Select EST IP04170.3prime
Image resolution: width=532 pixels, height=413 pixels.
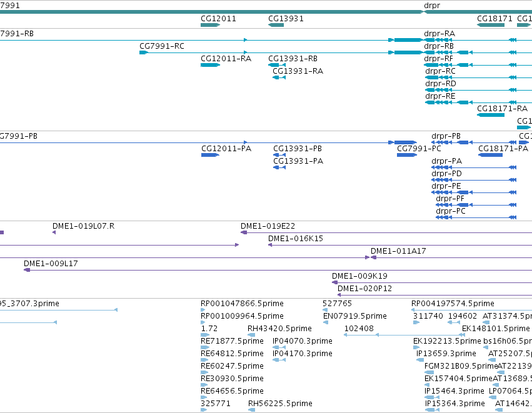point(303,354)
